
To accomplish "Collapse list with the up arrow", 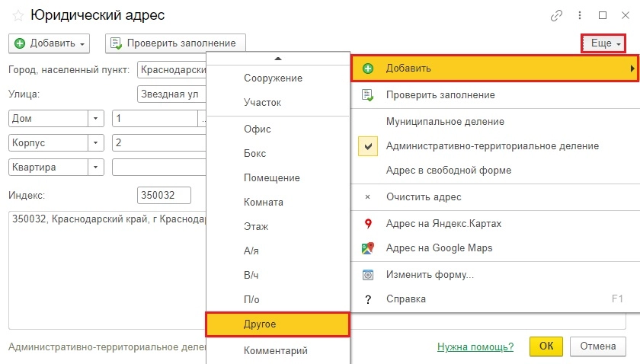I will click(278, 59).
